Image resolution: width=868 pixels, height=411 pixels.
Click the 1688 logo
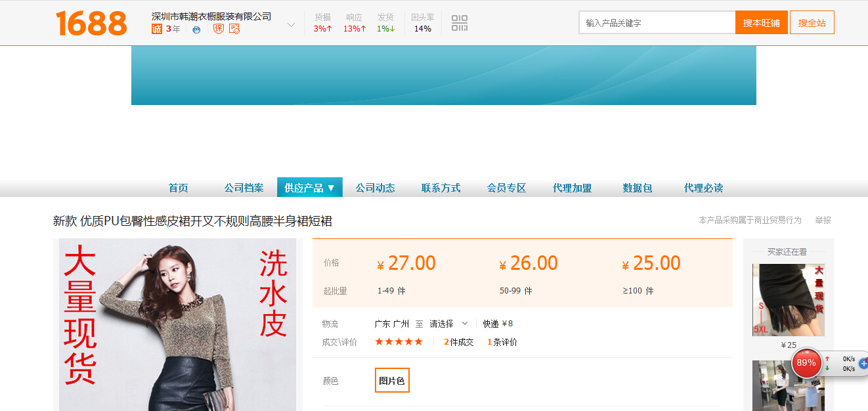coord(91,24)
